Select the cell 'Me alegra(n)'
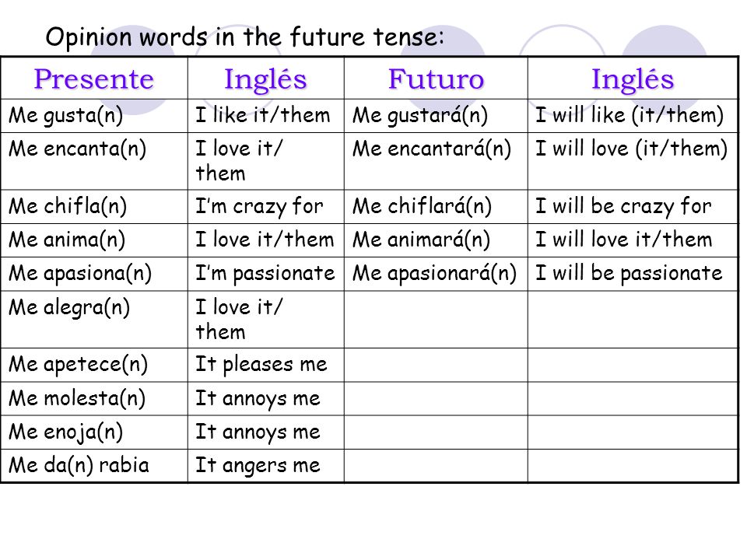 [x=94, y=320]
